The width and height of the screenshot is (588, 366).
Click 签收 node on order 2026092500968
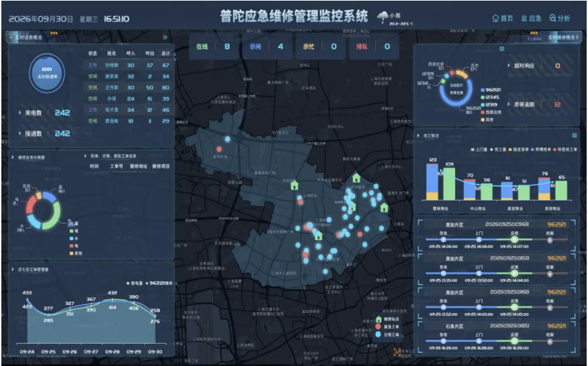[x=443, y=240]
